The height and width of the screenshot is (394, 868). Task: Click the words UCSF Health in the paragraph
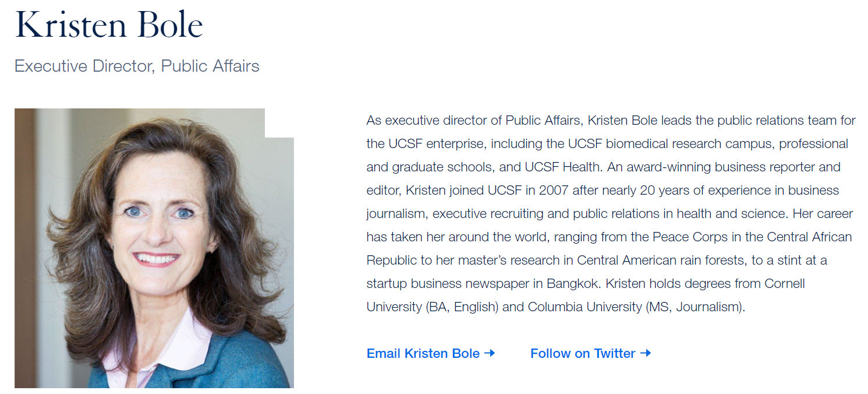pyautogui.click(x=562, y=167)
